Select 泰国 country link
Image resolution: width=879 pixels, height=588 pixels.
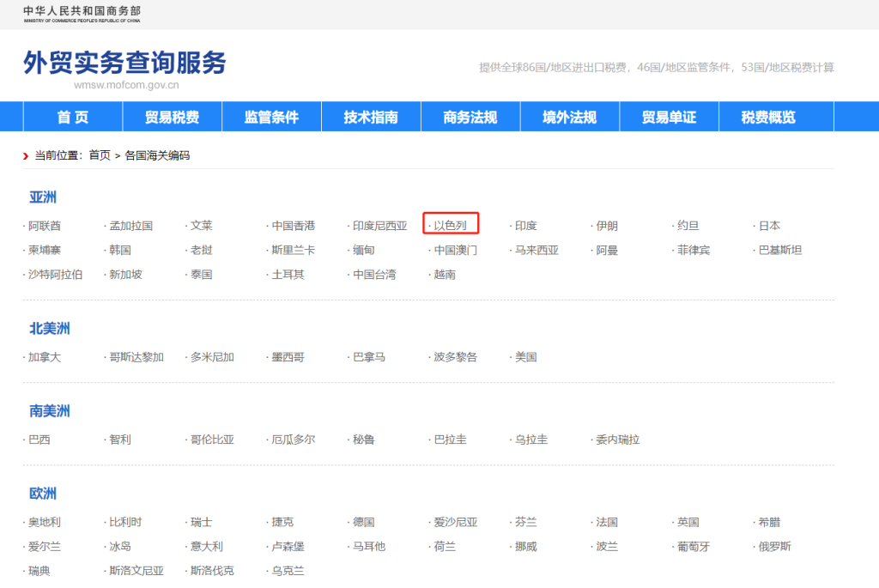(x=201, y=275)
